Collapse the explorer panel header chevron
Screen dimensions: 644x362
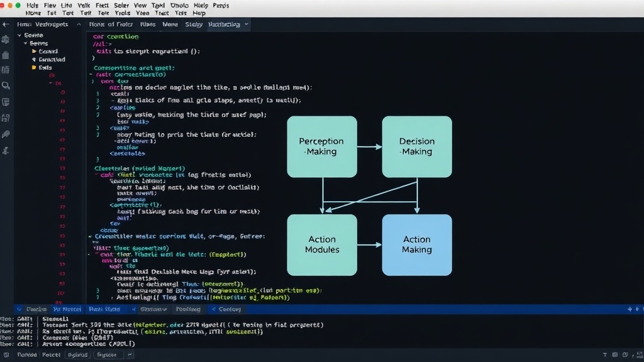pyautogui.click(x=79, y=25)
